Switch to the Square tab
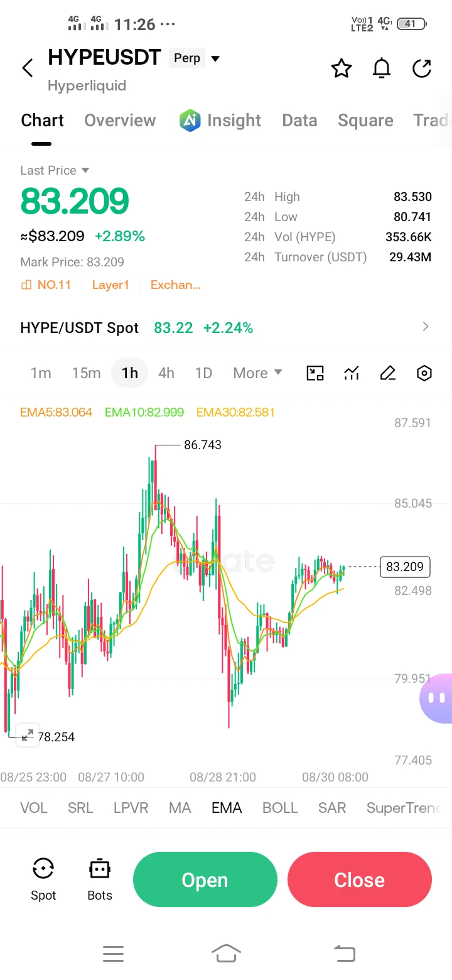Image resolution: width=452 pixels, height=980 pixels. [365, 120]
